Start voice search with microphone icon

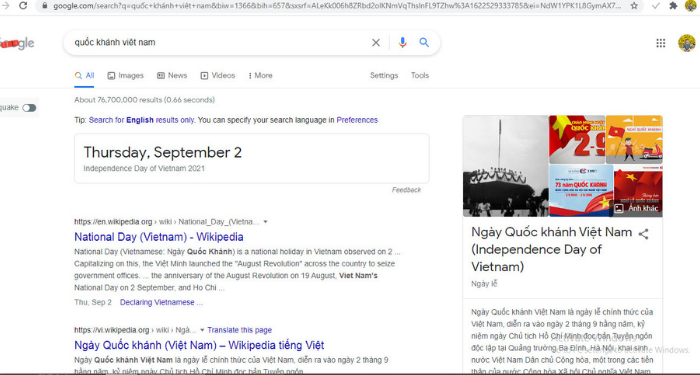coord(402,42)
